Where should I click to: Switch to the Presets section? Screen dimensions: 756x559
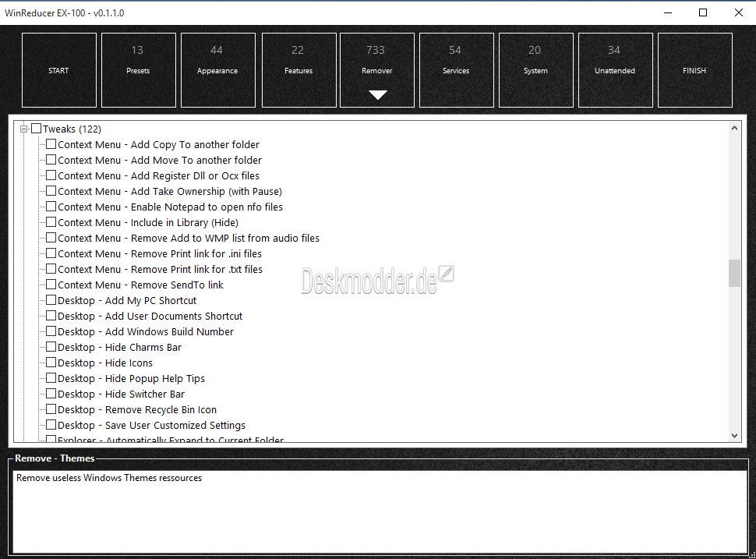tap(139, 70)
